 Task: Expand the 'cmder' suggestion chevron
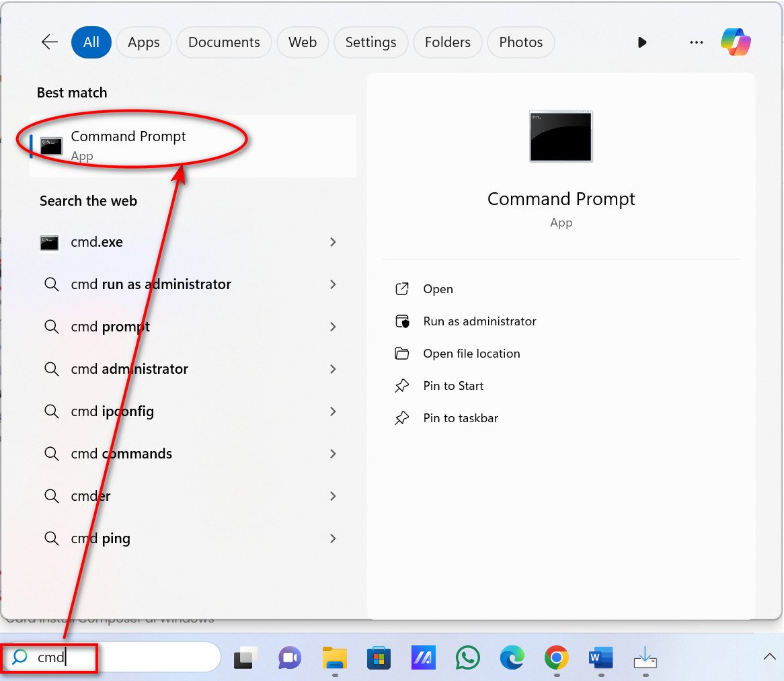[x=333, y=496]
